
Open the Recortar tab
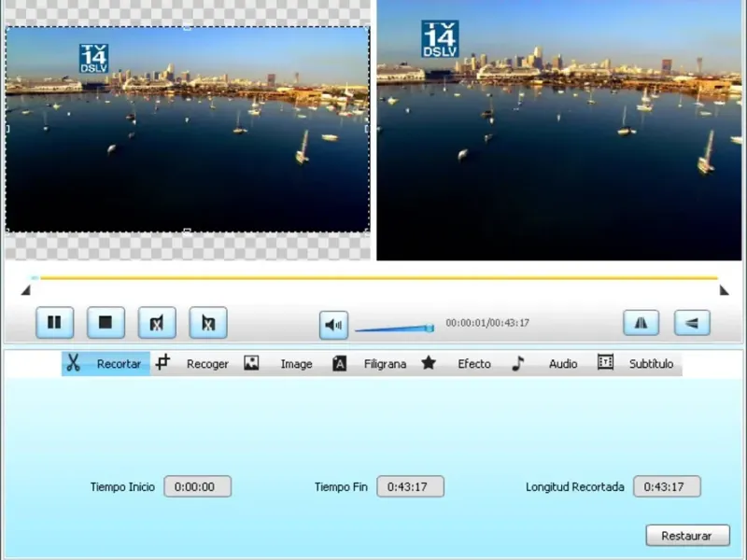click(x=106, y=364)
